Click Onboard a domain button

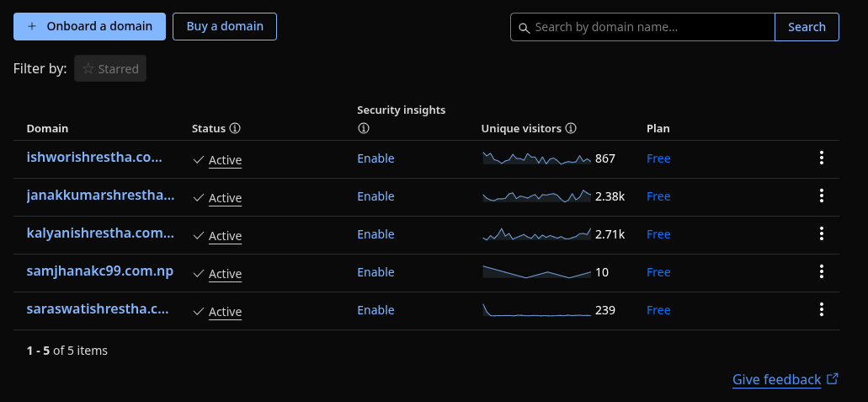click(89, 26)
